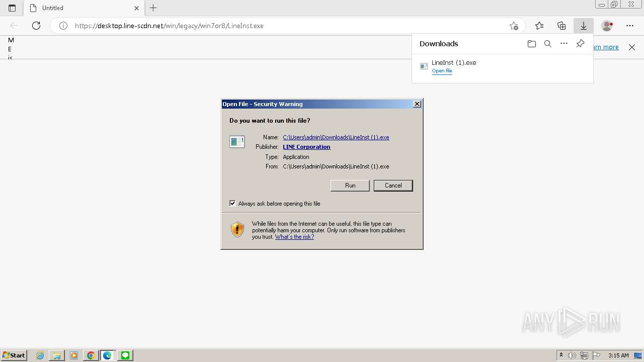Open Windows Media Player from taskbar
This screenshot has width=644, height=362.
74,355
